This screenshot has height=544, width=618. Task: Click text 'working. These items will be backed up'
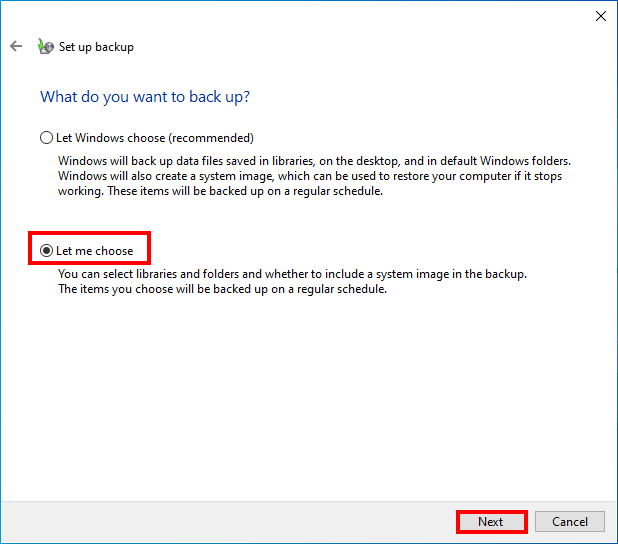[162, 191]
